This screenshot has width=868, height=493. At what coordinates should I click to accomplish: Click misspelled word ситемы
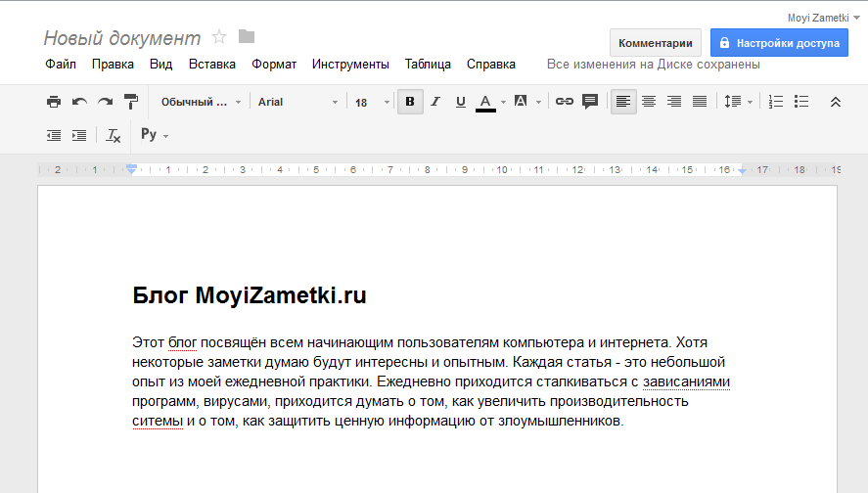158,421
